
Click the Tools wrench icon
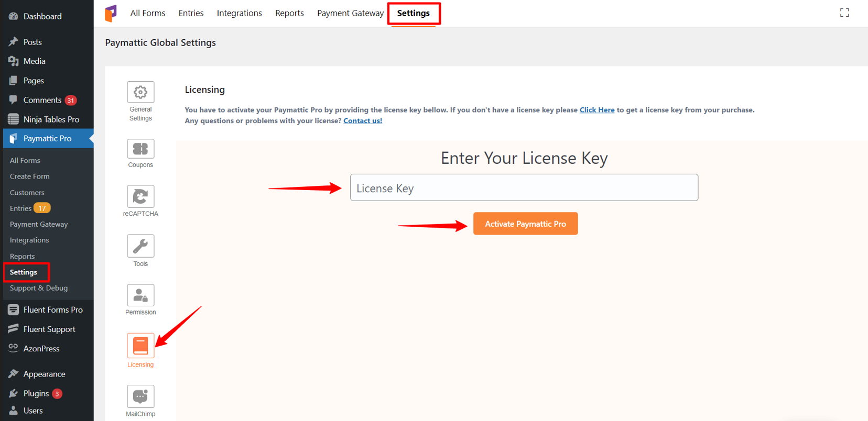pos(140,246)
